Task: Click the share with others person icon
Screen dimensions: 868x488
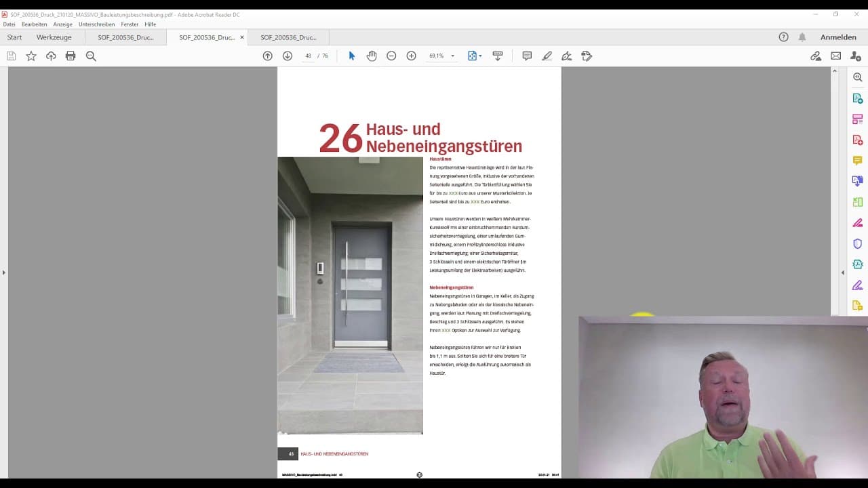Action: (x=856, y=56)
